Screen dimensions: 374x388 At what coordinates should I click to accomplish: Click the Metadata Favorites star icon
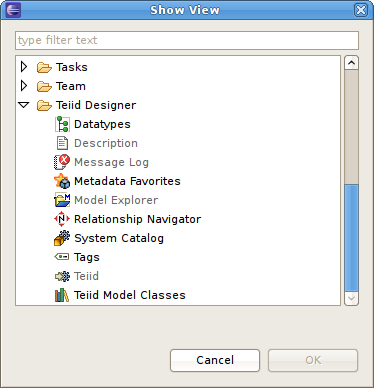62,181
